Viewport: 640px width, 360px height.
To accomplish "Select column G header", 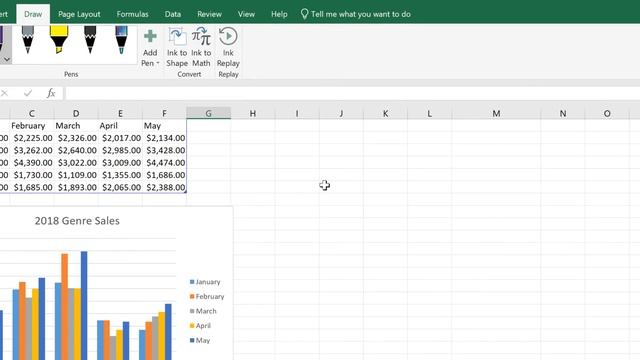I will pos(208,113).
